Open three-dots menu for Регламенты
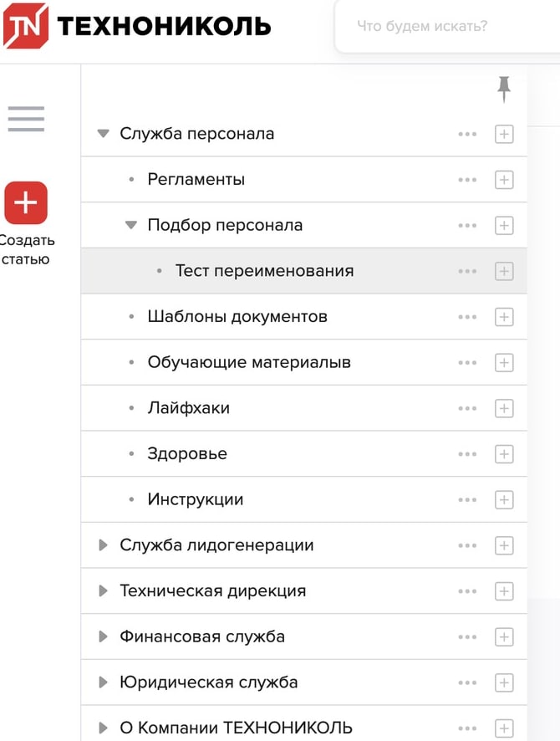The image size is (560, 741). tap(467, 180)
